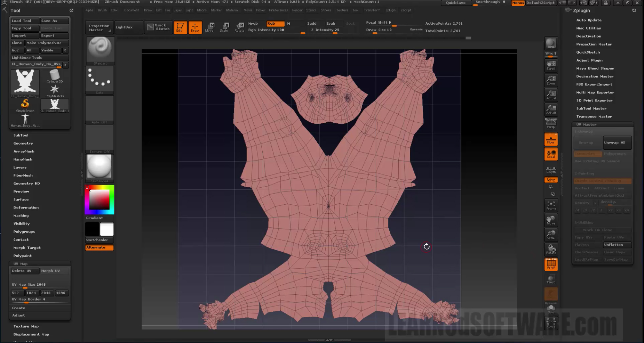Select the Draw mode icon
The width and height of the screenshot is (644, 343).
(195, 27)
